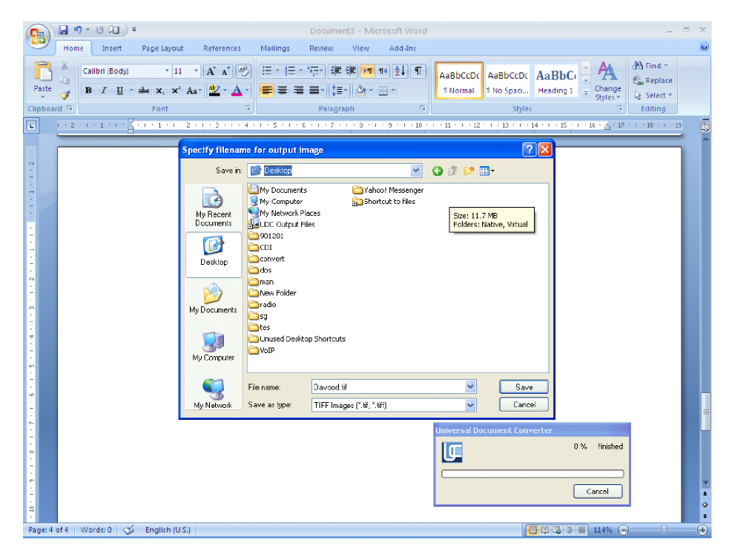Switch to the Insert tab
Screen dimensions: 732x560
(x=111, y=48)
